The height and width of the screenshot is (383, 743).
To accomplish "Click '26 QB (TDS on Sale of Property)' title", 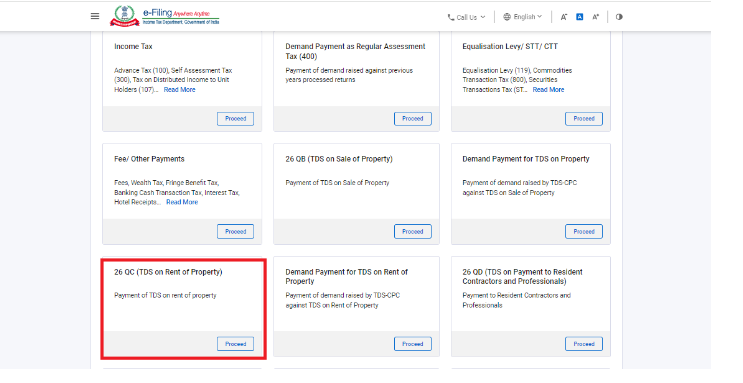I will coord(339,159).
